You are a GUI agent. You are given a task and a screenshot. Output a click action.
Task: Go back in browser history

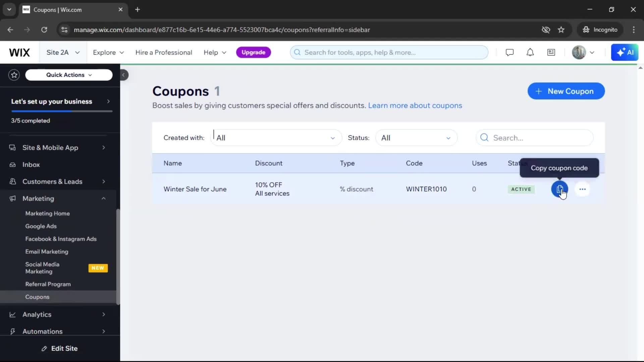[10, 29]
